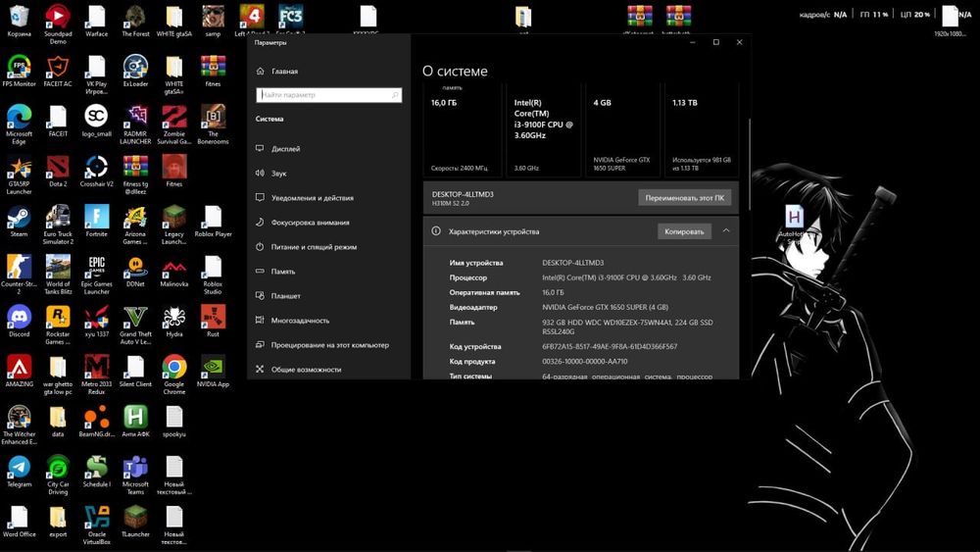Click the Видеоадаптер value text

point(605,308)
